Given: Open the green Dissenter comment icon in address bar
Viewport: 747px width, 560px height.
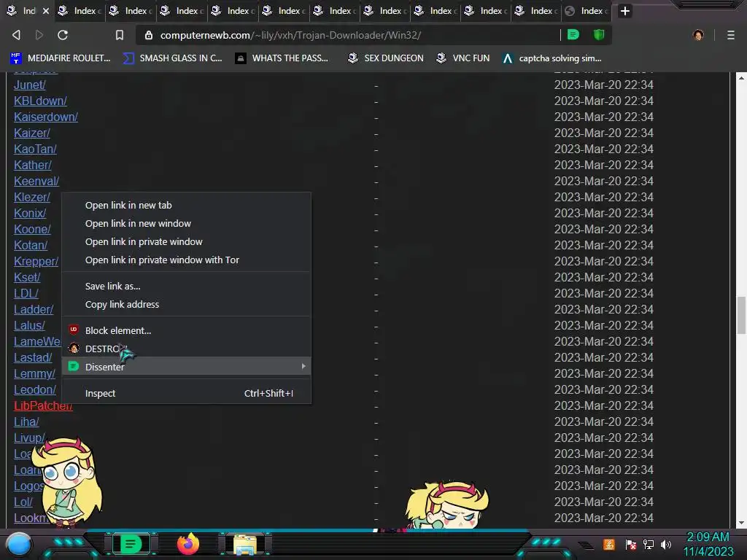Looking at the screenshot, I should (573, 35).
